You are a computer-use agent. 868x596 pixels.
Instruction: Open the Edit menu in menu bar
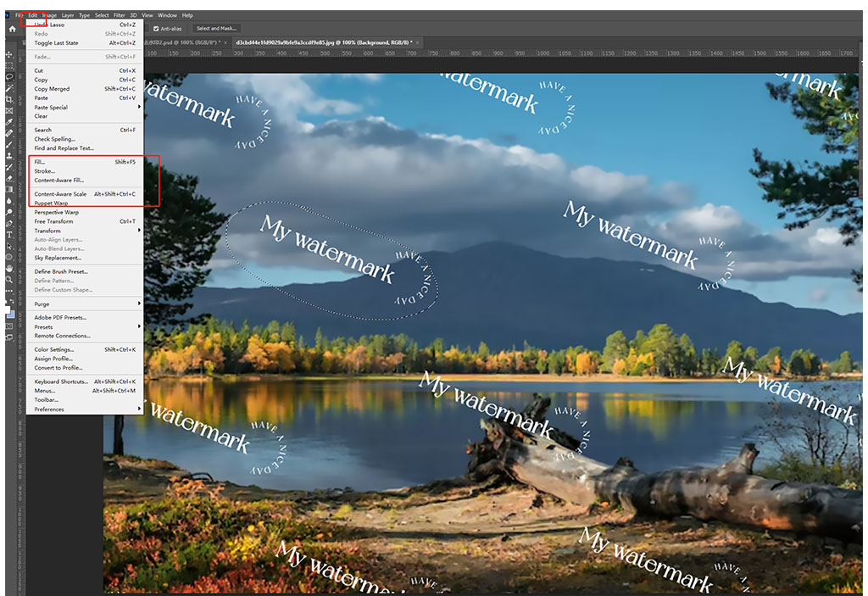click(33, 15)
